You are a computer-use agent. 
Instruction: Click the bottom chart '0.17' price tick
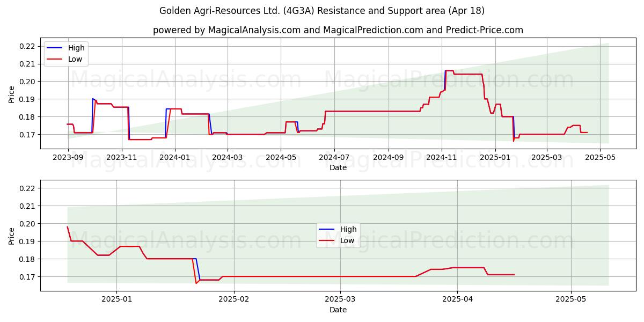[27, 277]
